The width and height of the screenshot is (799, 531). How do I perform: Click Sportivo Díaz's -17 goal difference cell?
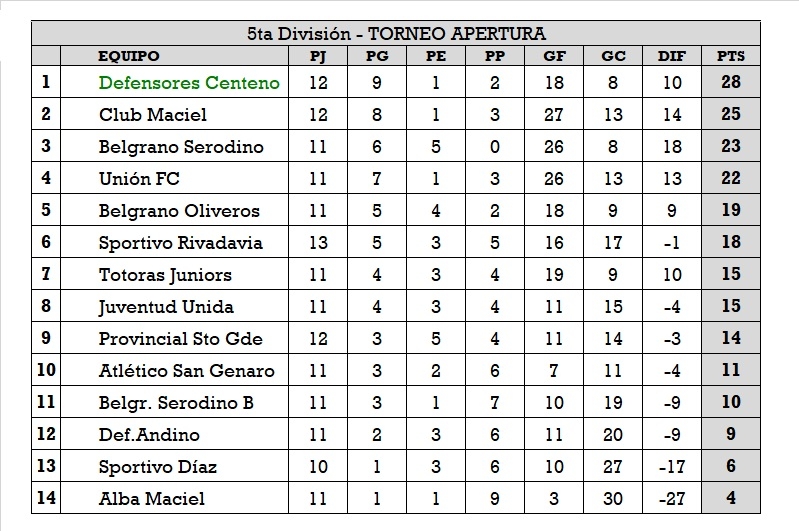672,466
